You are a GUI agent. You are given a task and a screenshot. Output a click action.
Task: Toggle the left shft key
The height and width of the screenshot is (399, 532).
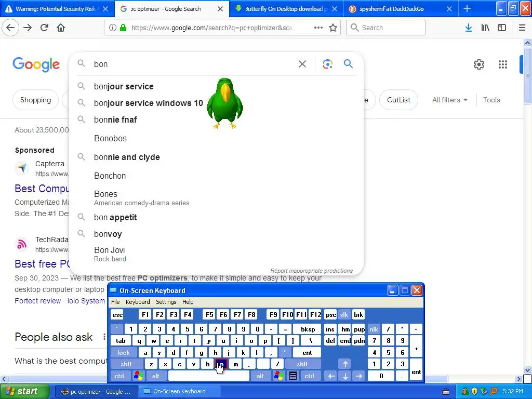126,364
